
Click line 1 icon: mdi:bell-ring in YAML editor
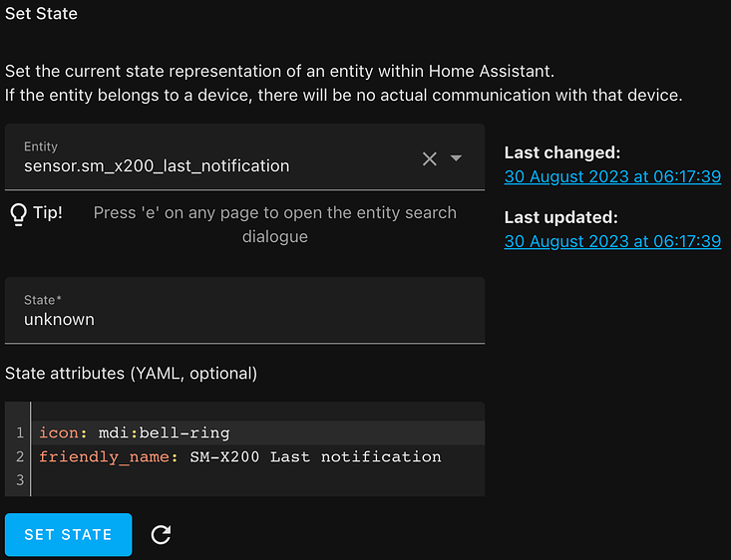coord(258,432)
